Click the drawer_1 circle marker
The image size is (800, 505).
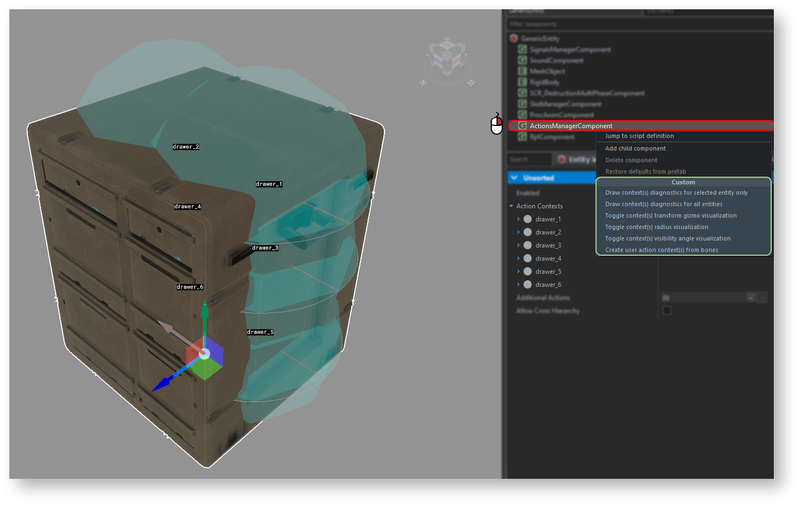click(x=528, y=219)
